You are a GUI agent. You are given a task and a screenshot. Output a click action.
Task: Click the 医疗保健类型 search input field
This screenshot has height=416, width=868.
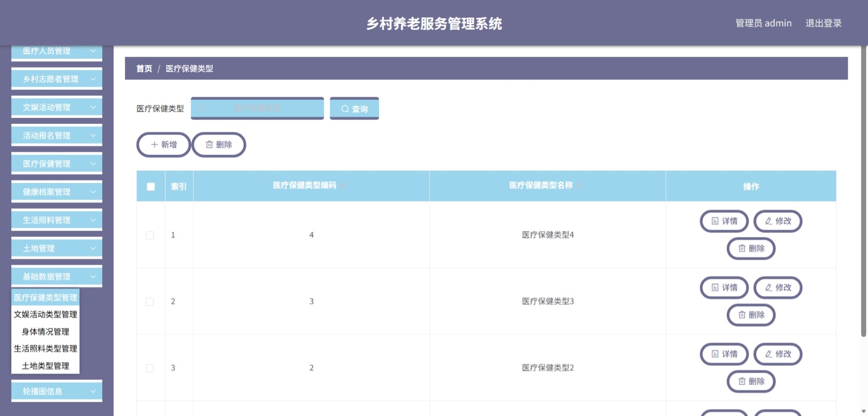[257, 108]
